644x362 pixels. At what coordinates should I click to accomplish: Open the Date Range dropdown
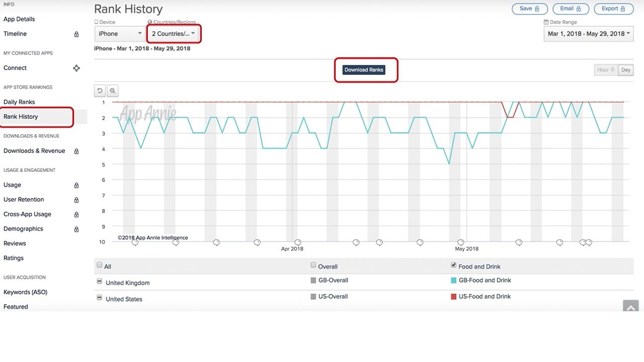tap(589, 34)
